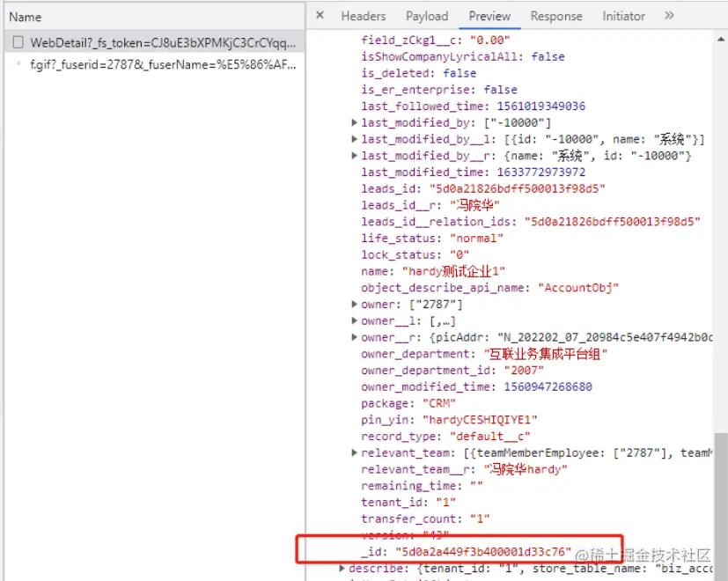
Task: Click owner_department value 互联业务集成平台组
Action: tap(546, 354)
